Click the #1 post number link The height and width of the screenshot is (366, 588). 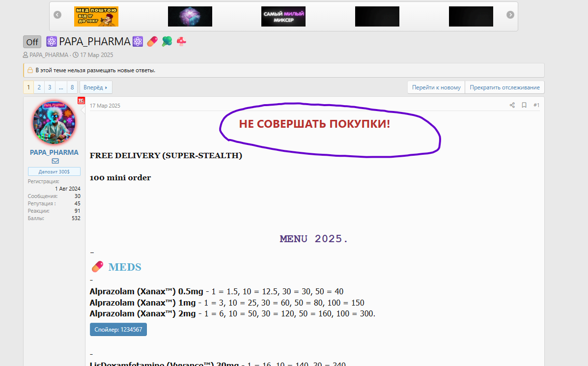(x=536, y=105)
